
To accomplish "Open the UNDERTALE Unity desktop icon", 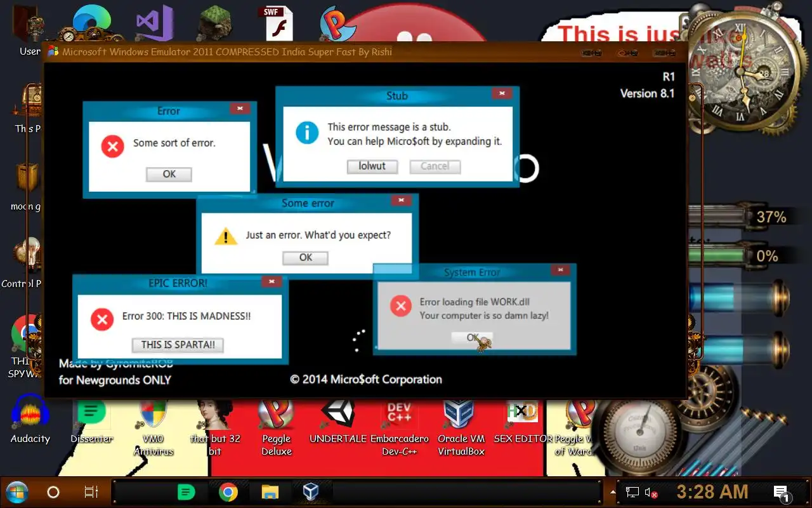I will 338,420.
